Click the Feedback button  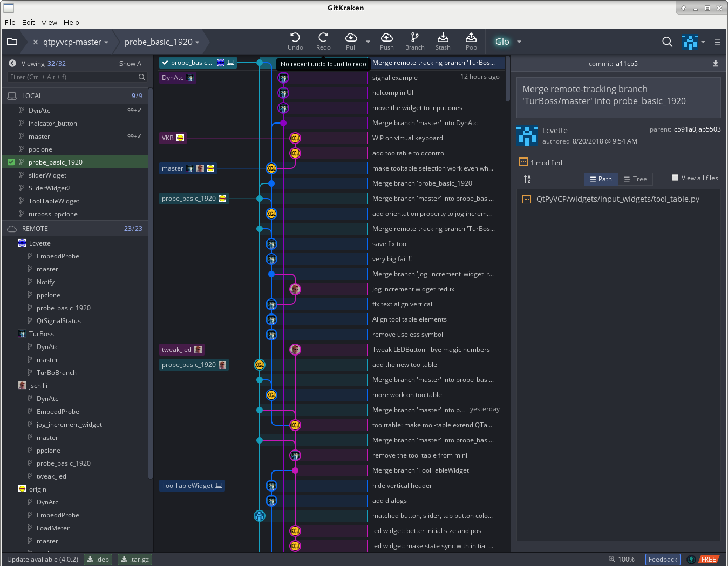663,560
